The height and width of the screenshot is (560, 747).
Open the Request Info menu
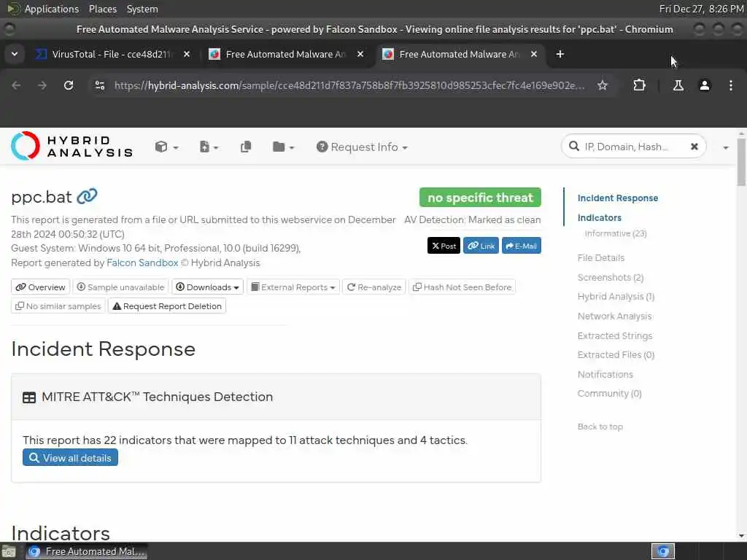[362, 147]
